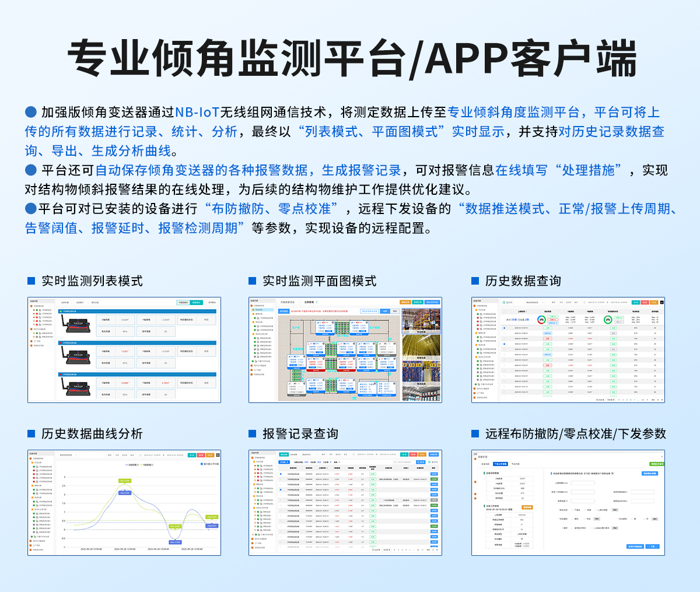Click the column display grid icon in history query
The image size is (700, 592).
coord(504,302)
